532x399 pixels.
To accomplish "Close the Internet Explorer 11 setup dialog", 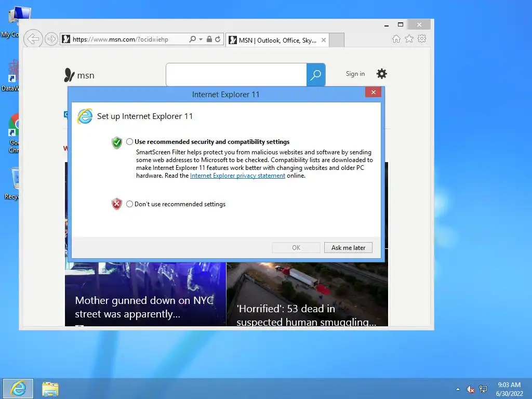I will pos(373,92).
